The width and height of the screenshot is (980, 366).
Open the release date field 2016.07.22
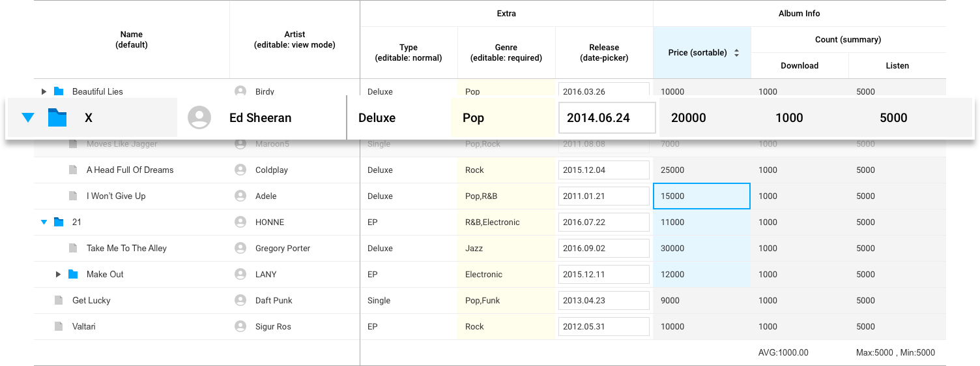pyautogui.click(x=604, y=222)
